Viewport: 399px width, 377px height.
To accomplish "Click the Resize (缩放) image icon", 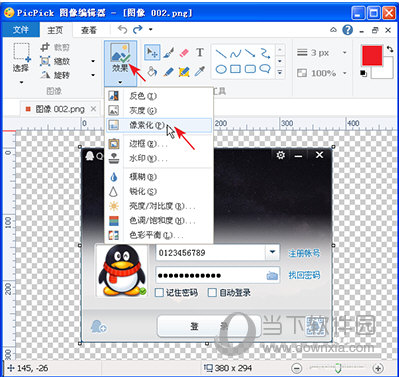I will (x=45, y=61).
